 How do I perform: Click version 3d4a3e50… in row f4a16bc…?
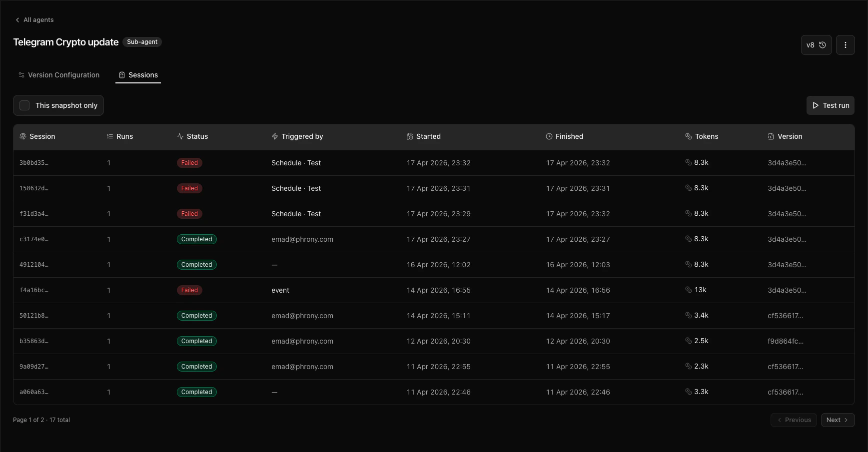click(x=787, y=290)
